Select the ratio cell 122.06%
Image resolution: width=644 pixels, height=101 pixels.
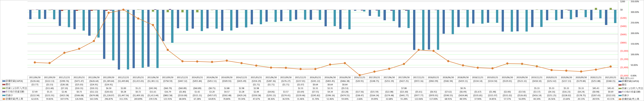click(419, 99)
